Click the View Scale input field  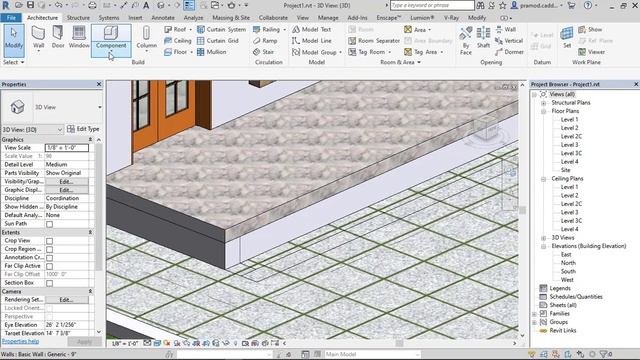[67, 148]
